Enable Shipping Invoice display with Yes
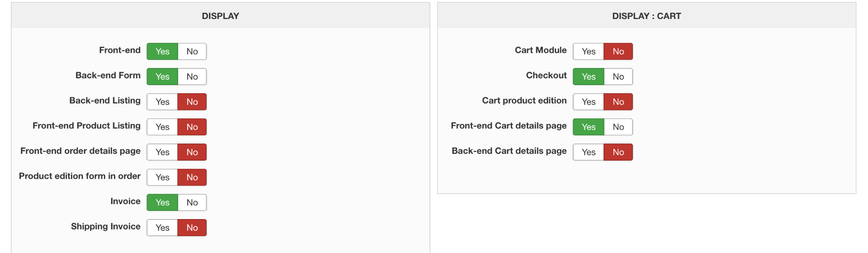 click(x=162, y=228)
